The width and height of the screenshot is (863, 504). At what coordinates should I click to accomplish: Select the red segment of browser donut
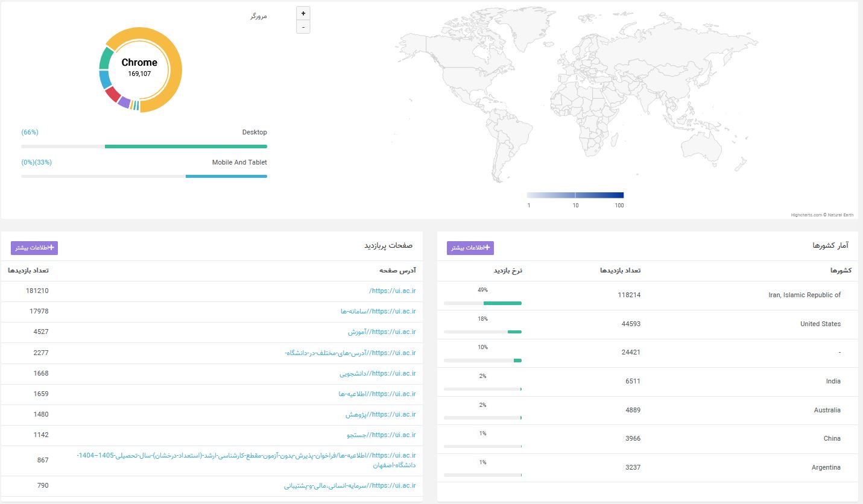(x=113, y=94)
